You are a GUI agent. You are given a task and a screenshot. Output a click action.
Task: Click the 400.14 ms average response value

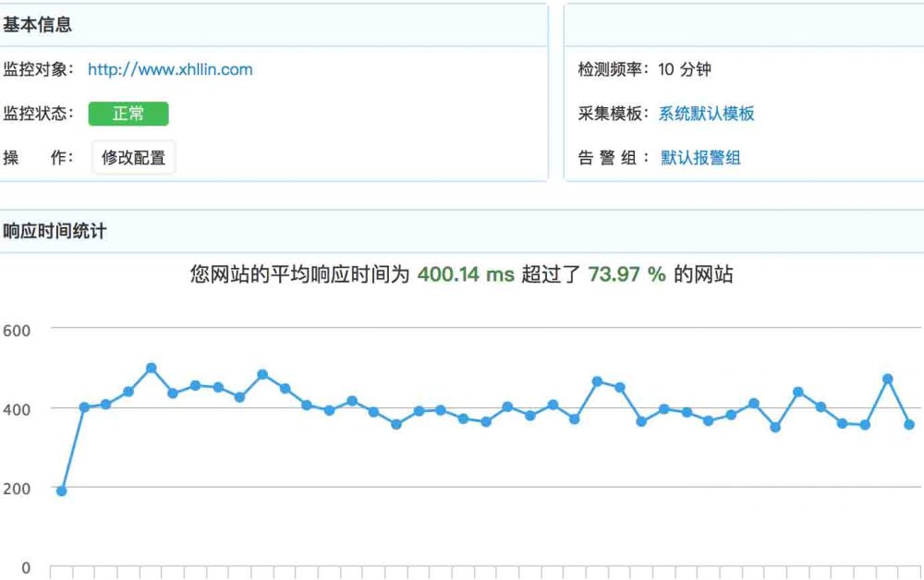pyautogui.click(x=466, y=274)
